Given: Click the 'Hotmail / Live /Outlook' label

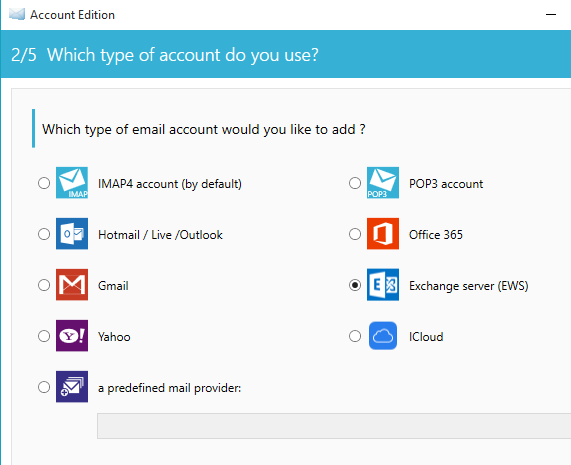Looking at the screenshot, I should click(x=160, y=235).
